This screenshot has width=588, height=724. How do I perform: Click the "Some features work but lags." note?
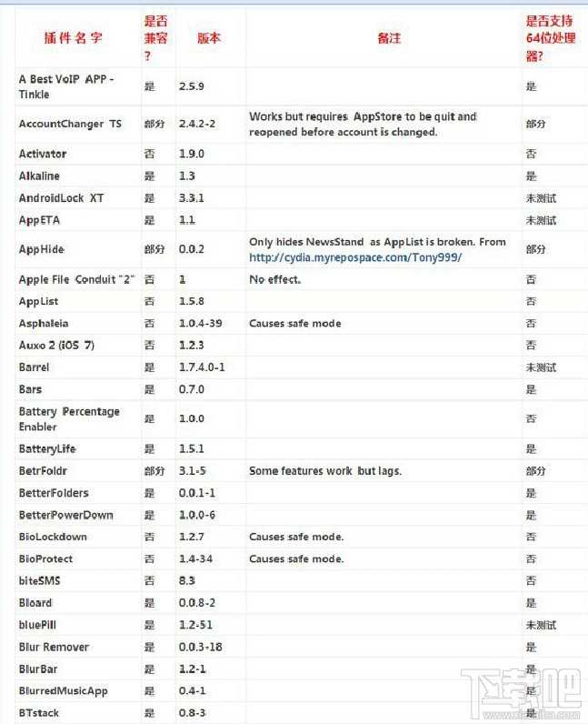(324, 471)
